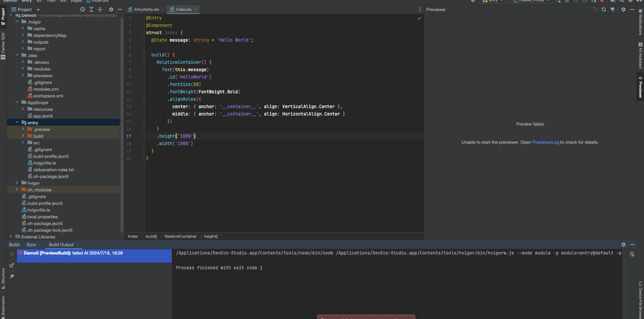Click RelativeContainer in the breadcrumb bar
Screen dimensions: 644x319
coord(180,236)
